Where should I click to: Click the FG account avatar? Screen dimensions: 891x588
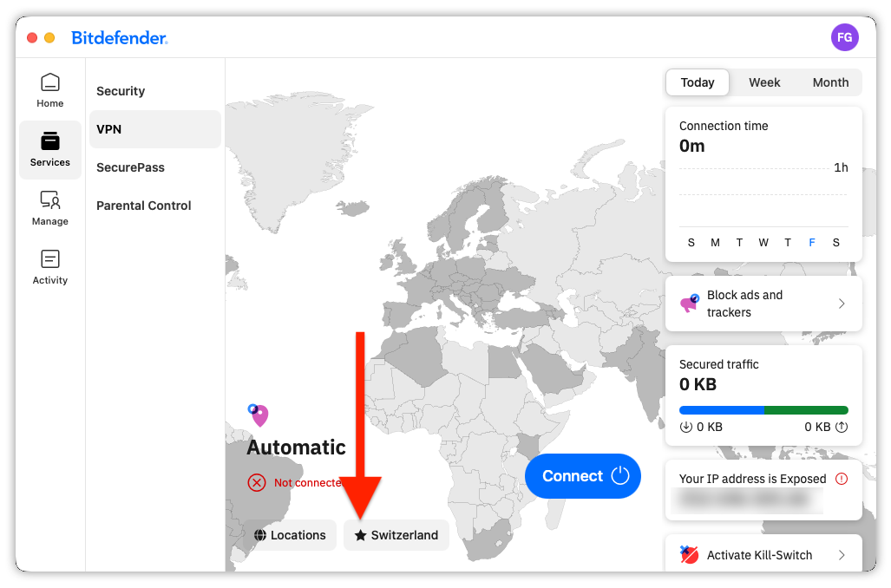tap(844, 37)
